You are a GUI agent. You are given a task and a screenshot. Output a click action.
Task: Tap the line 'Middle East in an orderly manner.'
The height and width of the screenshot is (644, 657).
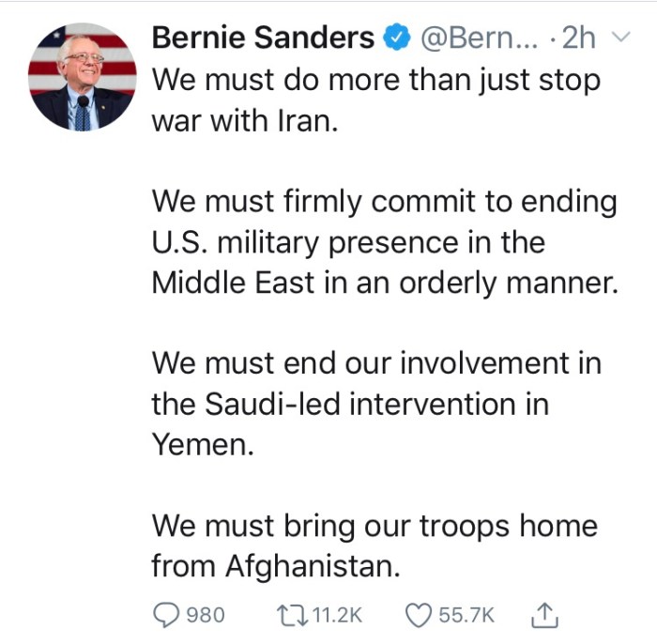coord(385,283)
